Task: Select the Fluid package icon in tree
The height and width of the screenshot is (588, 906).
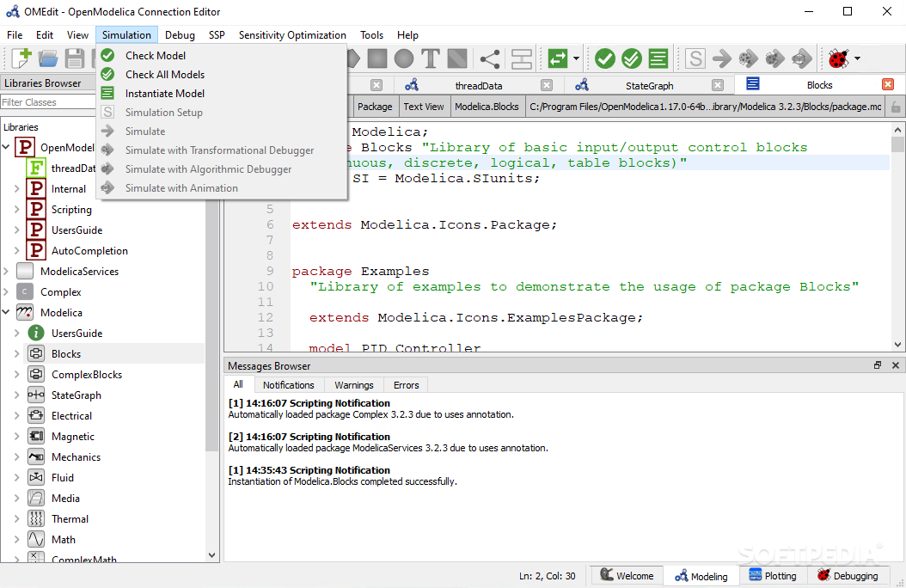Action: [x=36, y=478]
